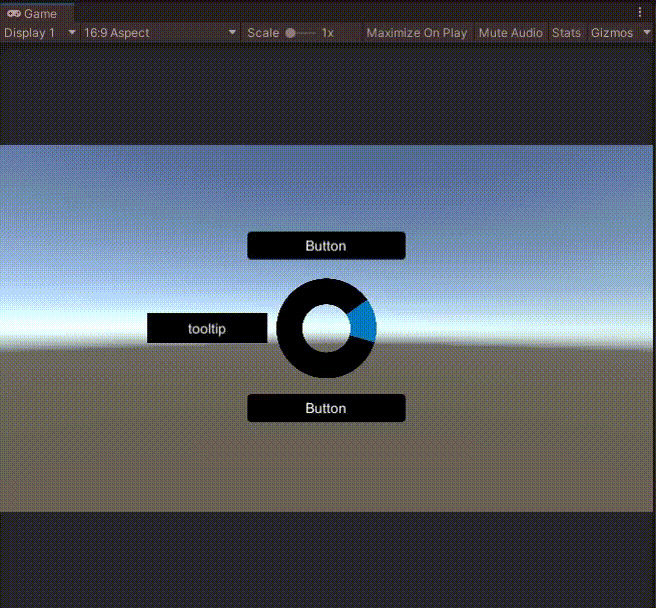
Task: Click the top Button above the ring
Action: (326, 246)
